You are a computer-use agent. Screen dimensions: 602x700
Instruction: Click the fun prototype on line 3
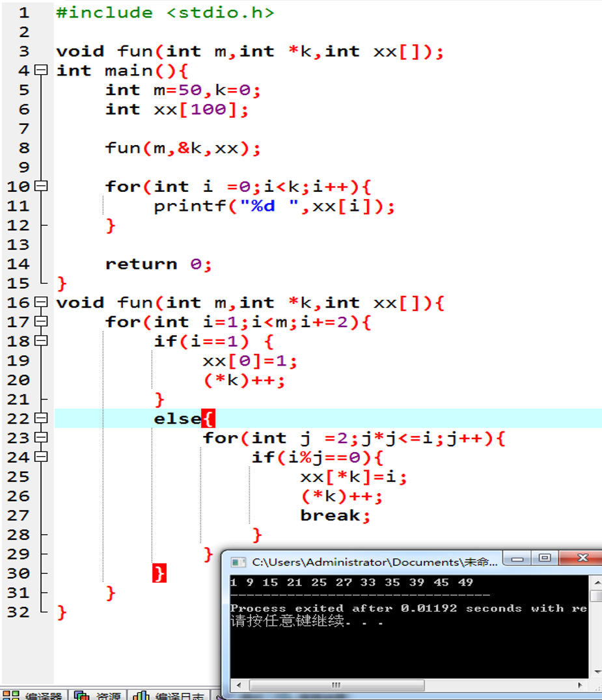(x=250, y=51)
